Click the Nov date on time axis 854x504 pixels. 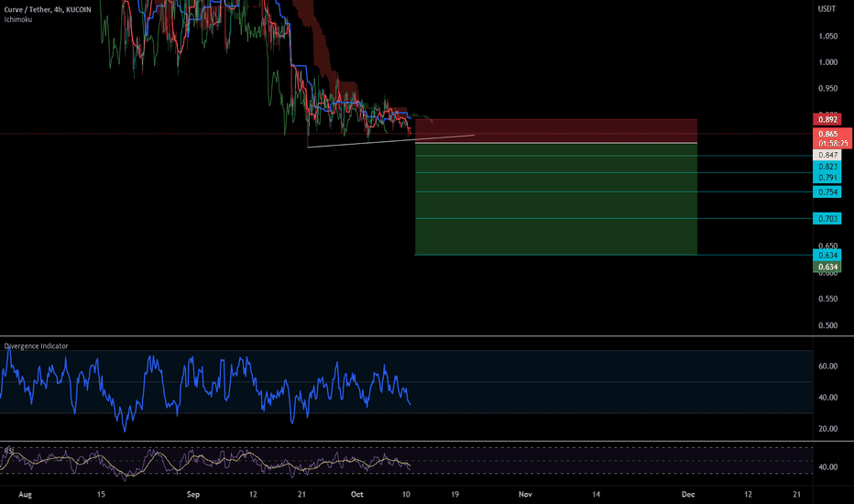pos(525,494)
